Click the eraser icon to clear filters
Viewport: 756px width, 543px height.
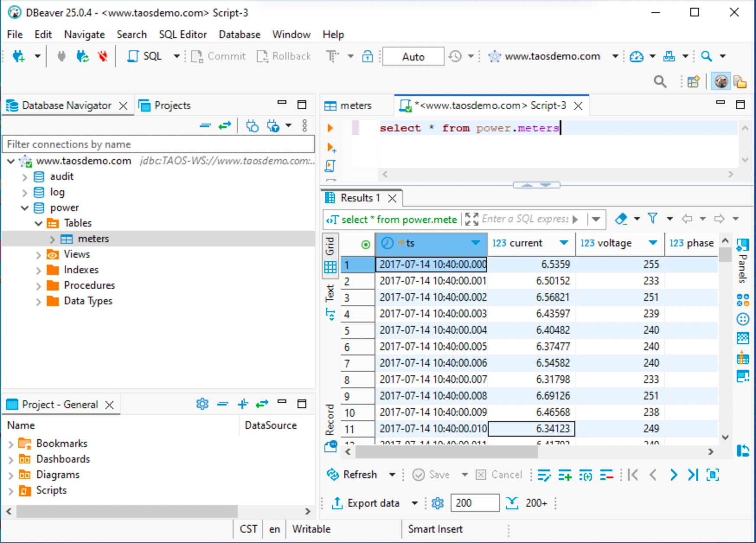coord(621,219)
